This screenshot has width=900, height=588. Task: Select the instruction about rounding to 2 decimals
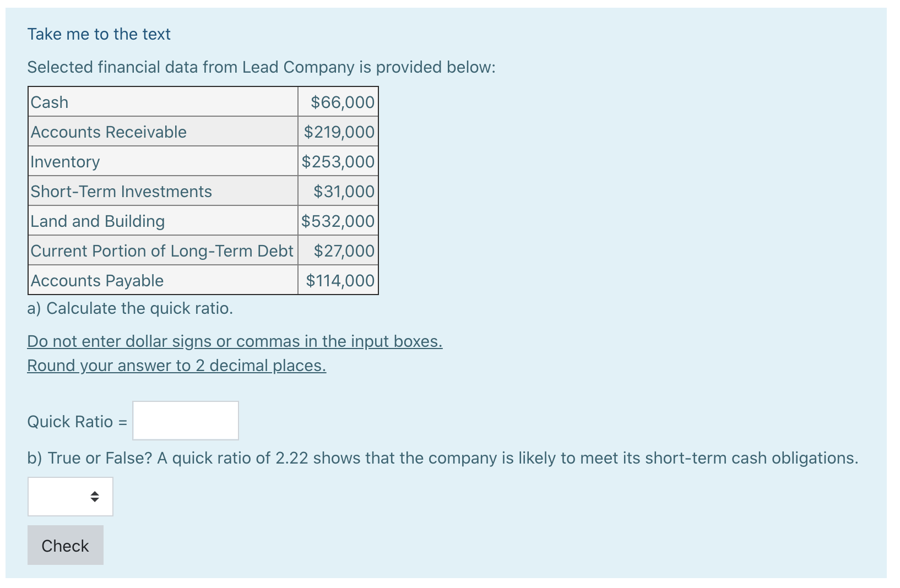tap(176, 365)
